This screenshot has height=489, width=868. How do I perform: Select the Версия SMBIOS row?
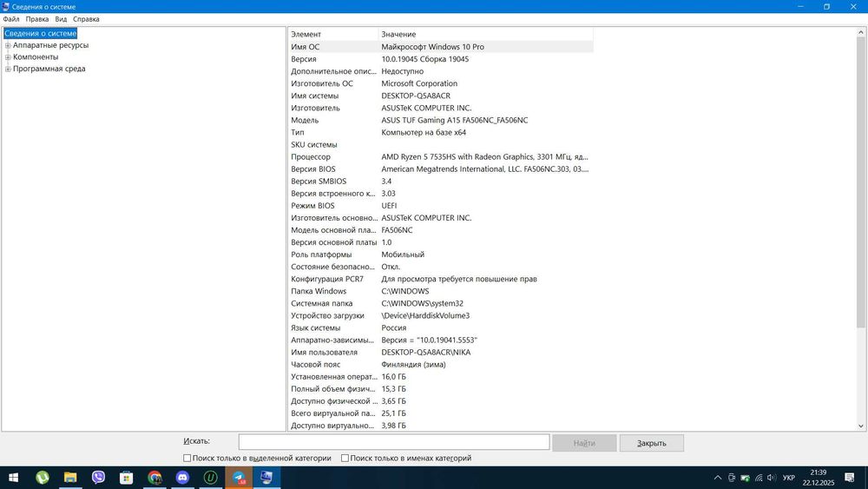441,181
